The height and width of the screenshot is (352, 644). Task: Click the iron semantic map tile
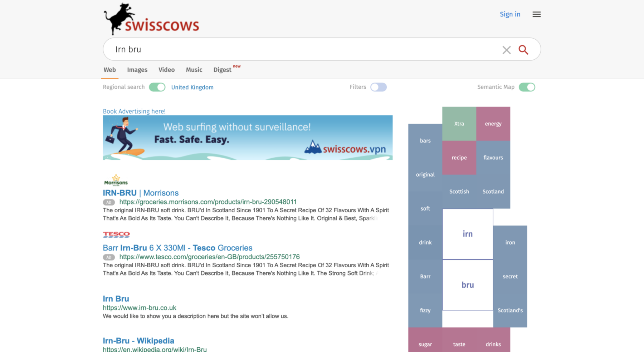510,243
